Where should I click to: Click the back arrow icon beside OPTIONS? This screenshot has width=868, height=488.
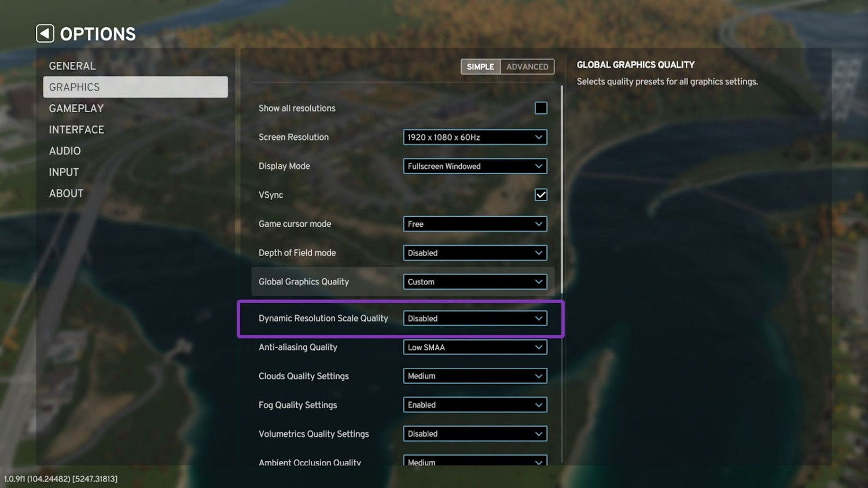(x=45, y=34)
